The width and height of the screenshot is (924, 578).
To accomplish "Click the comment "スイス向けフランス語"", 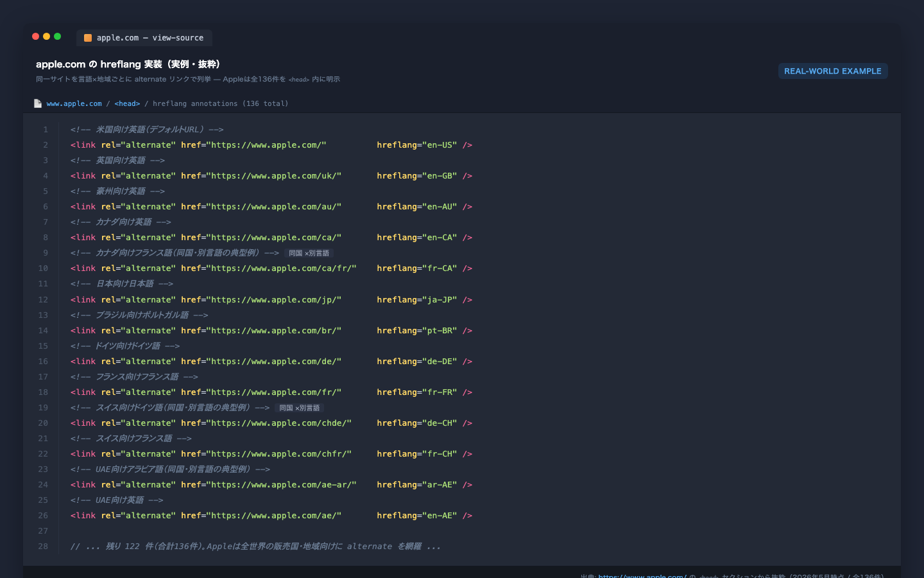I will (x=131, y=439).
